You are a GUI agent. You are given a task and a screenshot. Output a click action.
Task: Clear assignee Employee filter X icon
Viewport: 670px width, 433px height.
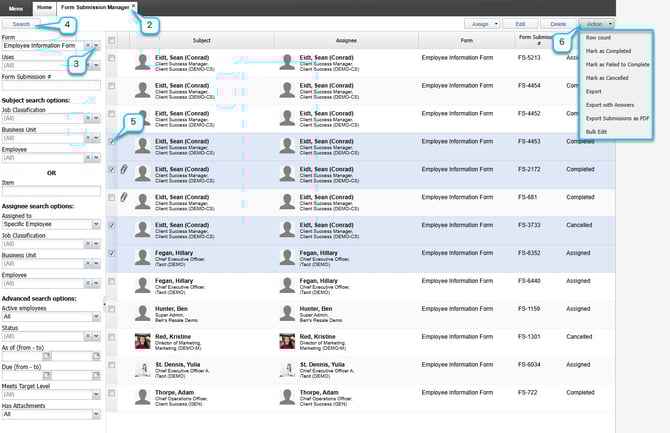[x=88, y=283]
